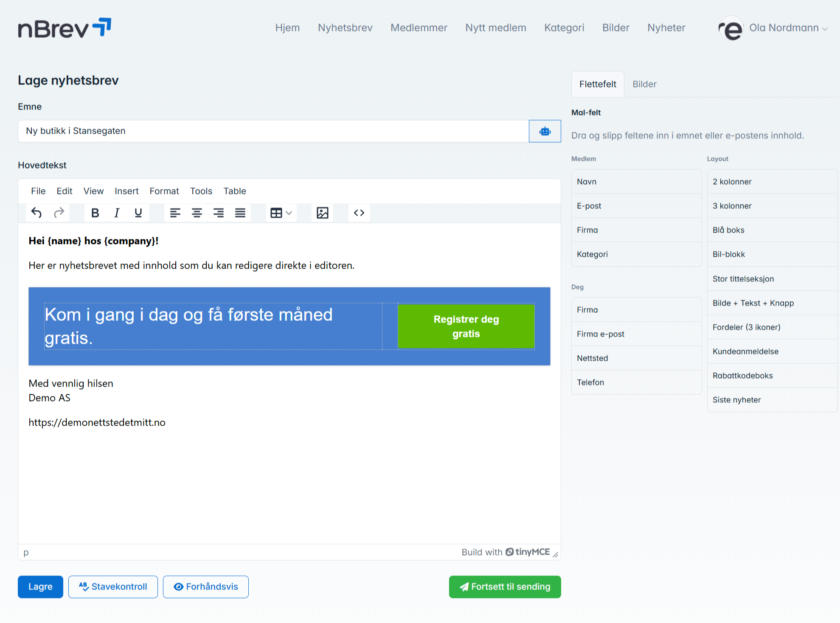Click the Lagre button

click(x=40, y=587)
